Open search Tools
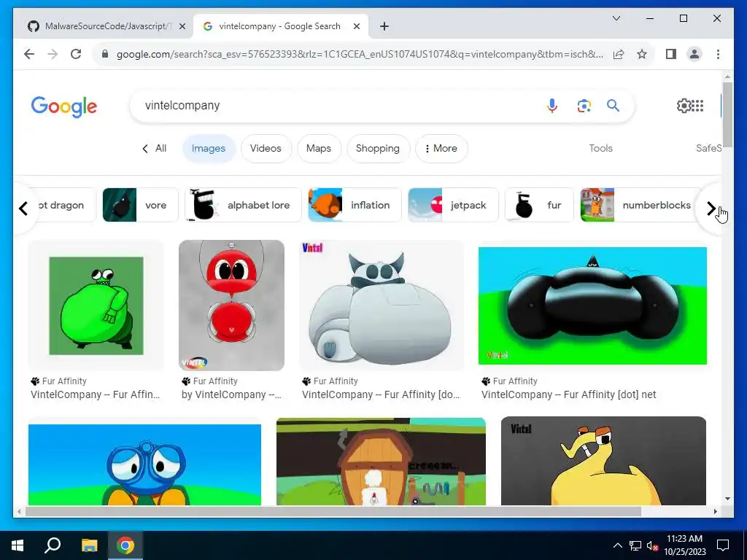 (601, 149)
